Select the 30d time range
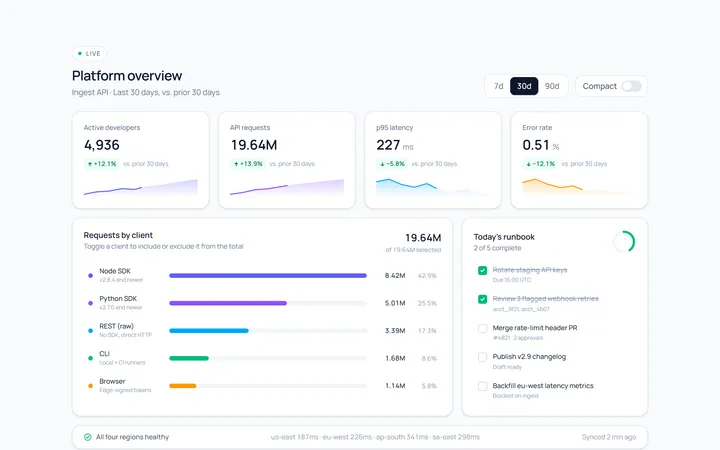 [524, 86]
